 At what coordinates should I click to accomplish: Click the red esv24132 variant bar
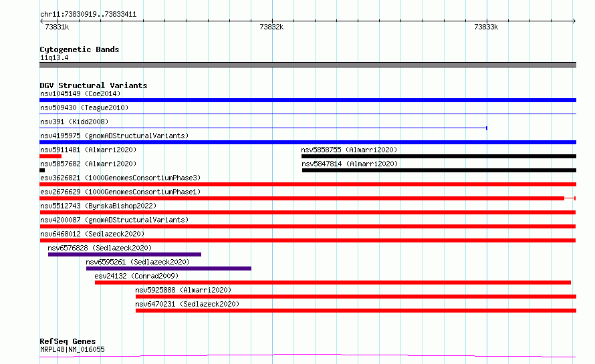pyautogui.click(x=333, y=283)
